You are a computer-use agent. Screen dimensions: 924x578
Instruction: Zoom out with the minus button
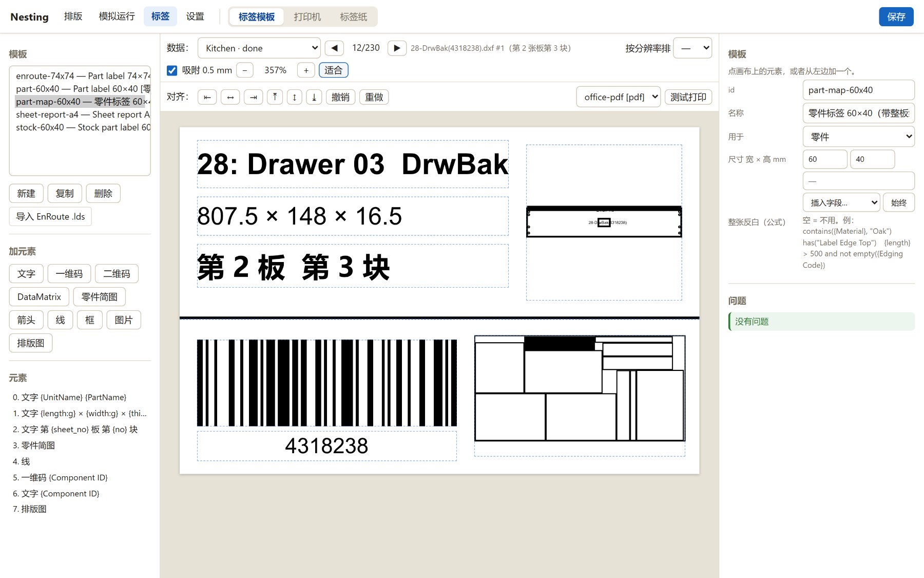(x=245, y=70)
